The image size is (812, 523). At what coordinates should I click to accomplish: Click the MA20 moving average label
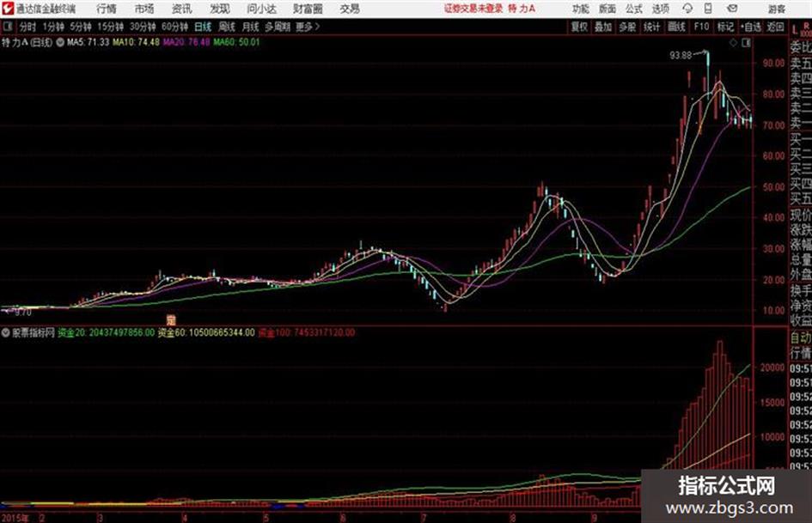point(186,42)
